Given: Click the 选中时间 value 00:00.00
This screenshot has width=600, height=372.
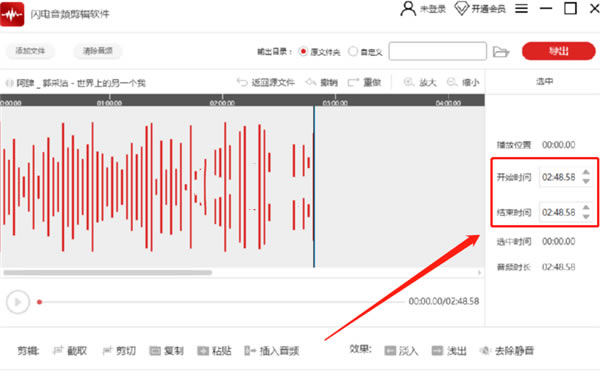Looking at the screenshot, I should pyautogui.click(x=559, y=241).
